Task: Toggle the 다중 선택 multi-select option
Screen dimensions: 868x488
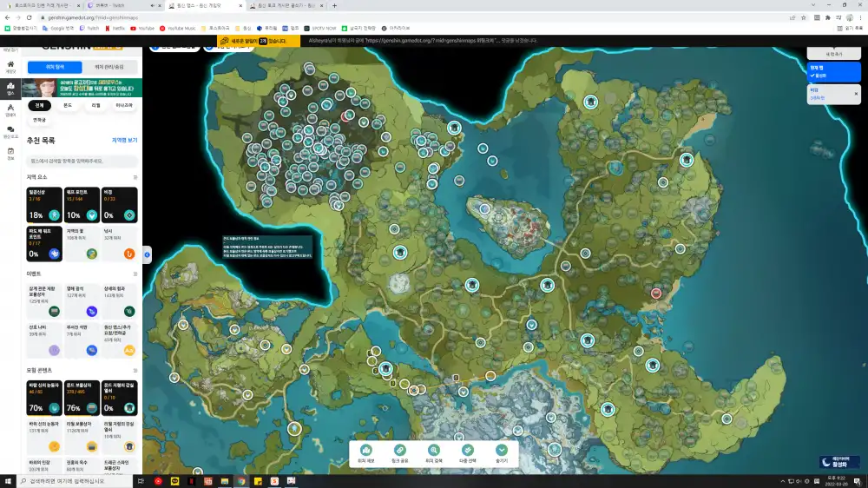Action: point(468,452)
